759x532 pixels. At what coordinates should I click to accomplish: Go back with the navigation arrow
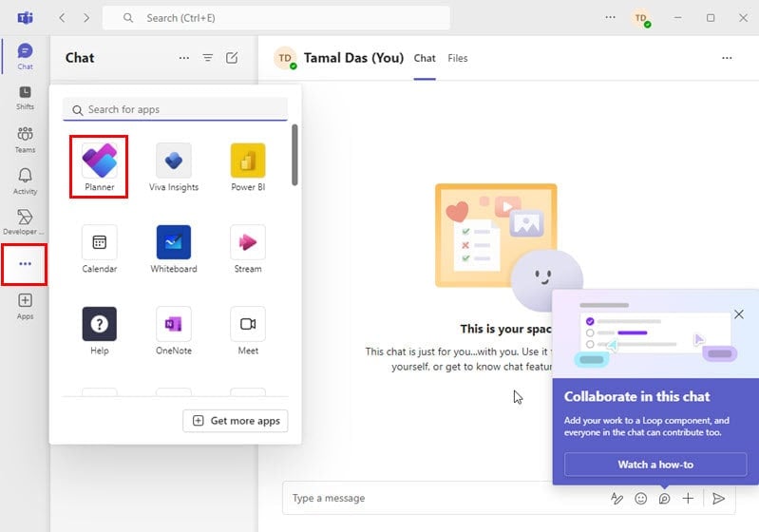point(62,18)
